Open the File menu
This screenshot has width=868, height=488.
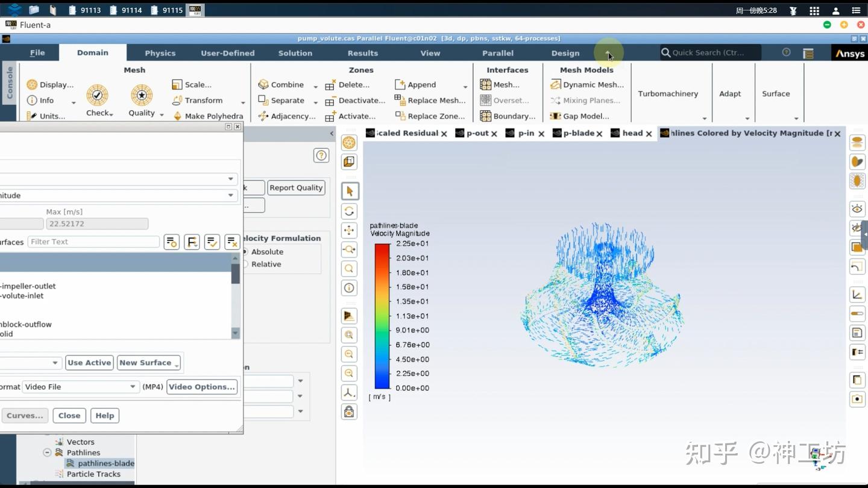pos(37,53)
